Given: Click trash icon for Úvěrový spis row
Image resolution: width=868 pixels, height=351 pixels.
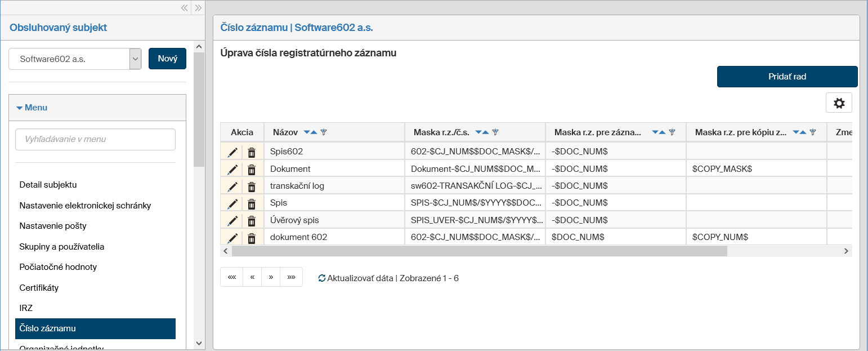Looking at the screenshot, I should tap(252, 221).
